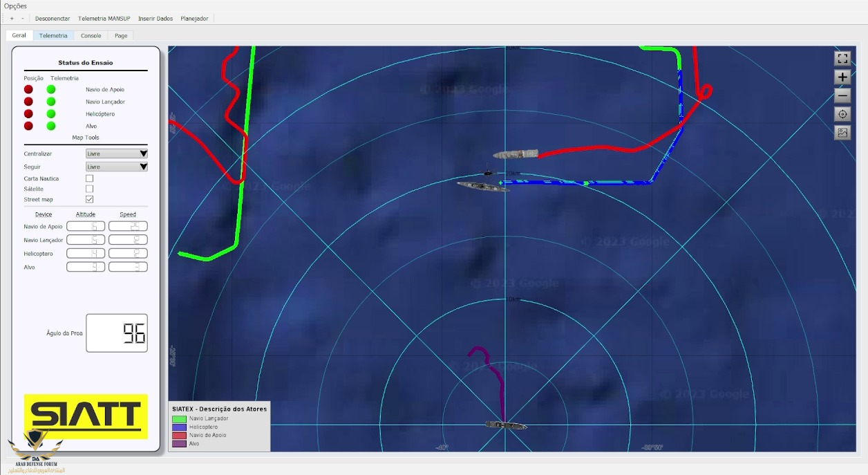Click the toolbar minus button
This screenshot has width=868, height=475.
[x=22, y=19]
